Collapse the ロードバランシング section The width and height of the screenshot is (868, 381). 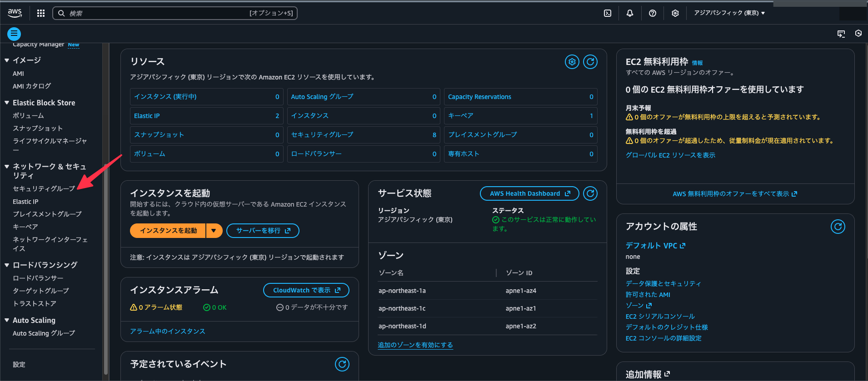point(7,265)
